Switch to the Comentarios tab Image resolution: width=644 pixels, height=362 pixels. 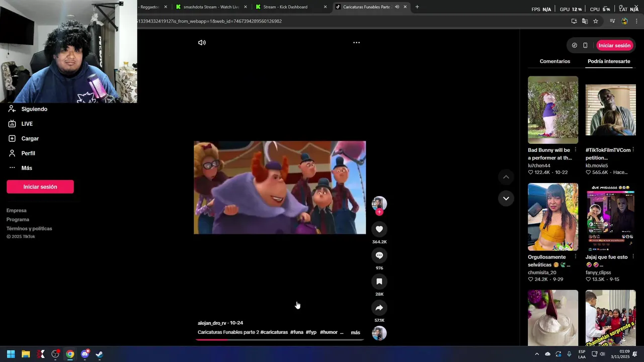pyautogui.click(x=555, y=61)
